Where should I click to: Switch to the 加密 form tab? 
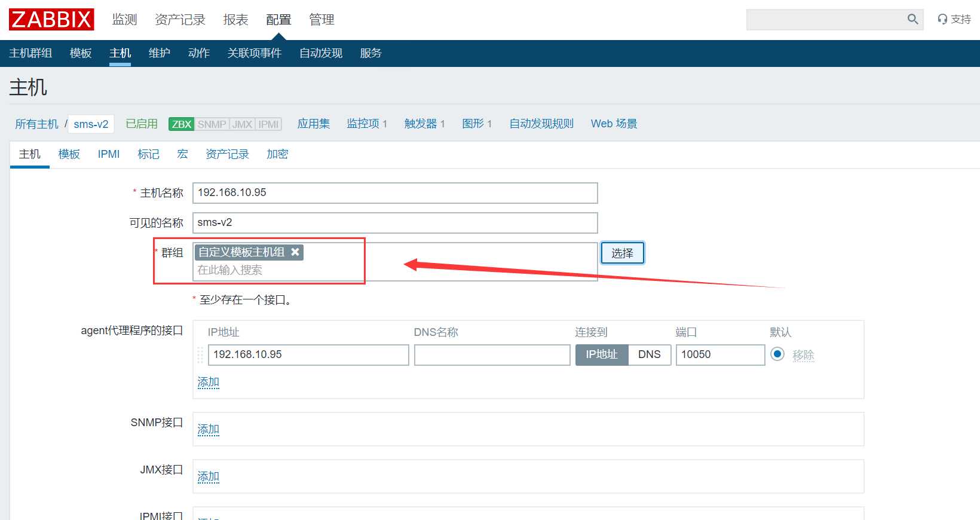coord(277,154)
